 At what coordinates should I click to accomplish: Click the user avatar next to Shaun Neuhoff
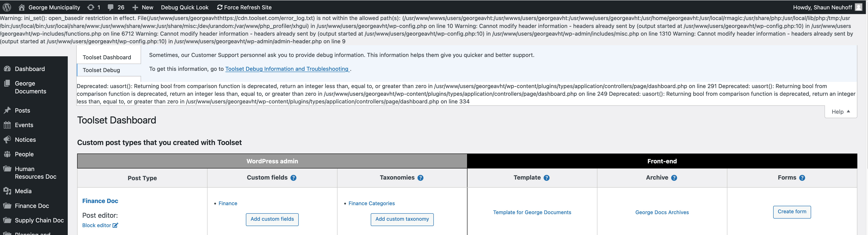click(859, 7)
